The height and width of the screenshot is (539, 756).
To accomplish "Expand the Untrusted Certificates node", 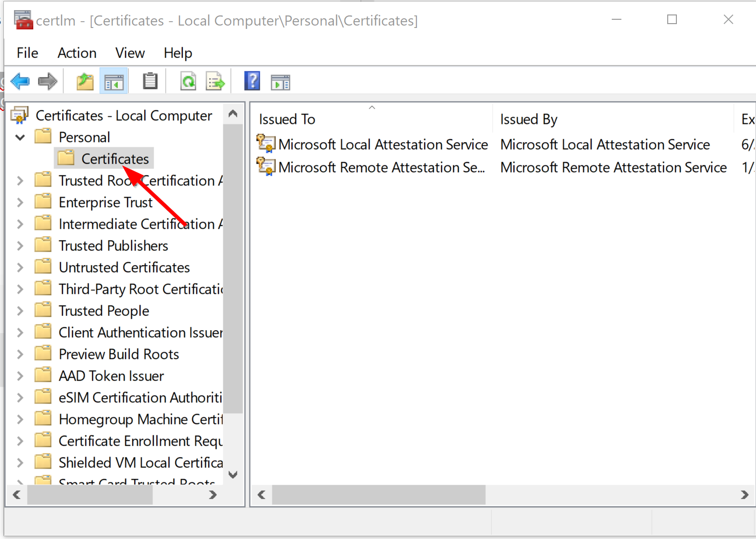I will (x=20, y=268).
